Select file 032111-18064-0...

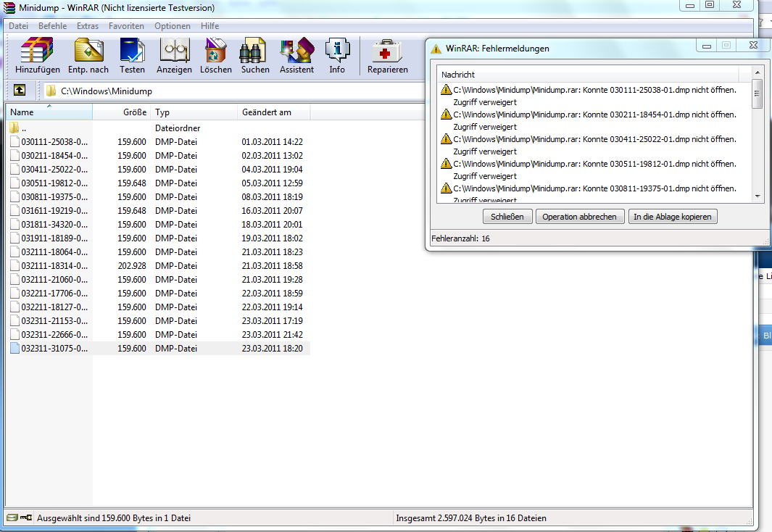tap(54, 252)
